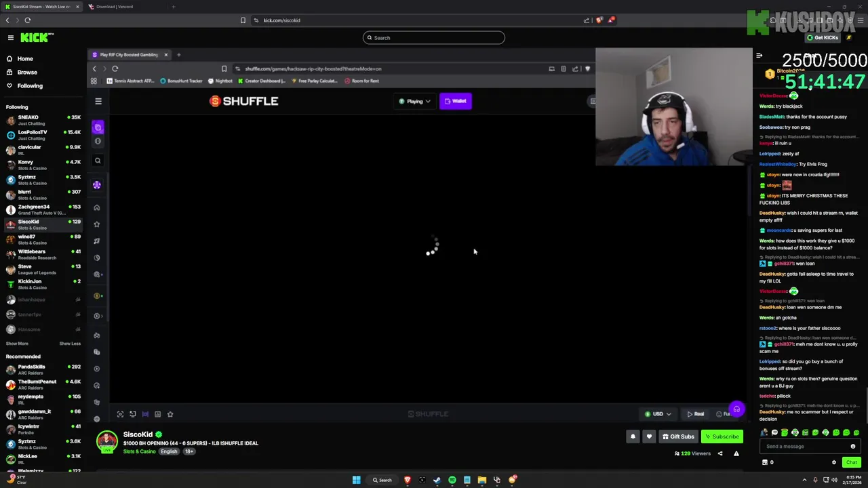Open File Explorer from taskbar

[482, 480]
